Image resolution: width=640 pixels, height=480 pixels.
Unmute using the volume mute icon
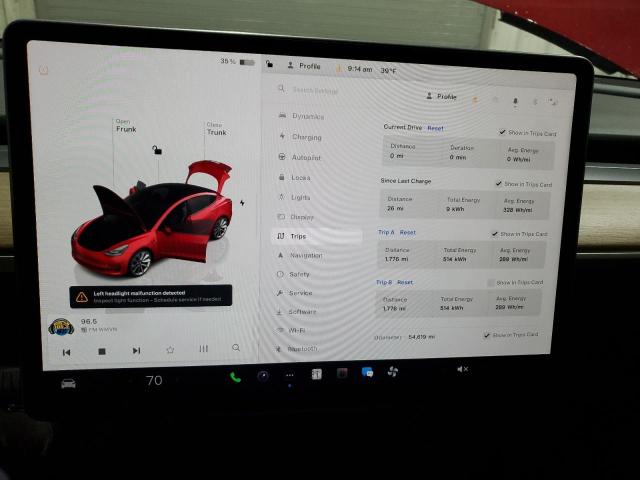[462, 369]
